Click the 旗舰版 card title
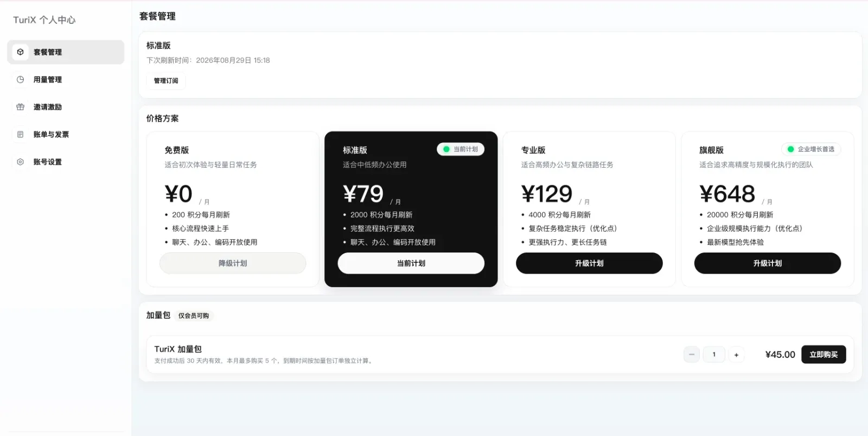 tap(711, 150)
